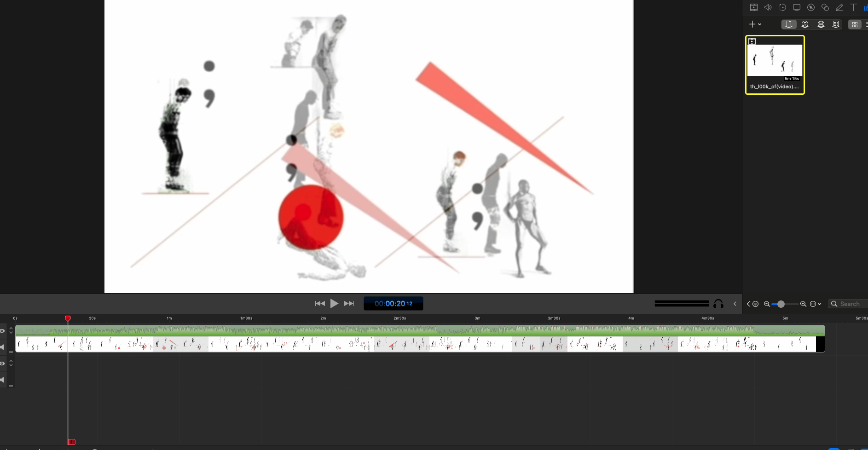
Task: Mute the second track speaker icon
Action: tap(2, 380)
